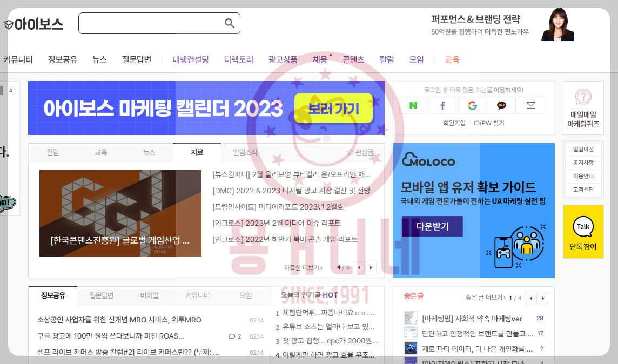Open 매일매일 마케팅퀴즈 question icon
Image resolution: width=618 pixels, height=364 pixels.
click(x=583, y=97)
